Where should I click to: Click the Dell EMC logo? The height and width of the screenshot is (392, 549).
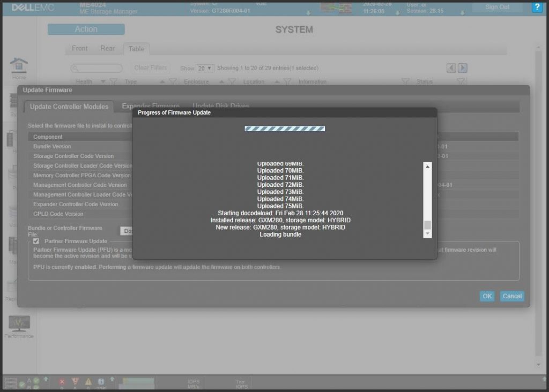pyautogui.click(x=33, y=7)
